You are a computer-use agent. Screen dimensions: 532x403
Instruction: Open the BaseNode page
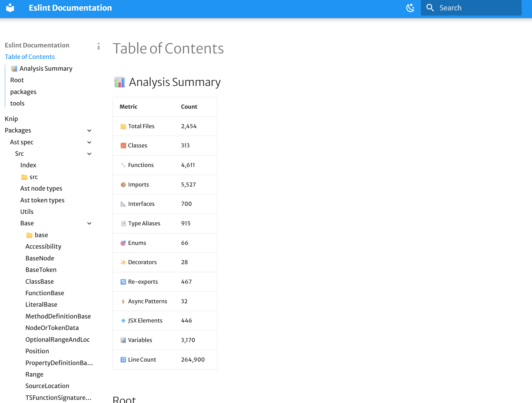pyautogui.click(x=40, y=258)
